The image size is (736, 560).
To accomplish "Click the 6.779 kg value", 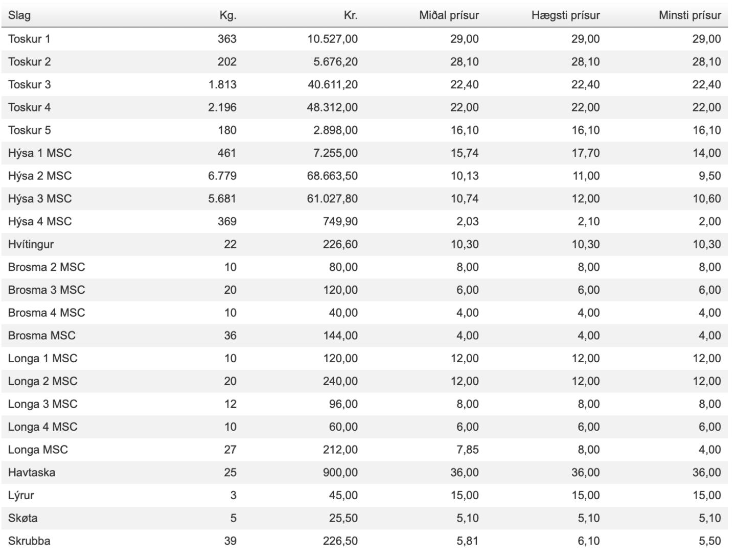I will 222,176.
